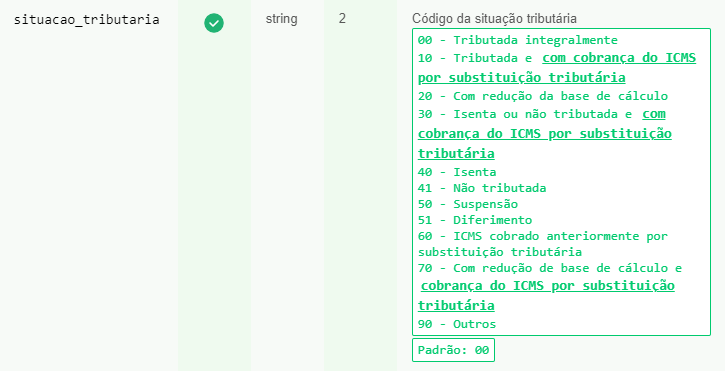
Task: Click the string type label
Action: click(282, 19)
